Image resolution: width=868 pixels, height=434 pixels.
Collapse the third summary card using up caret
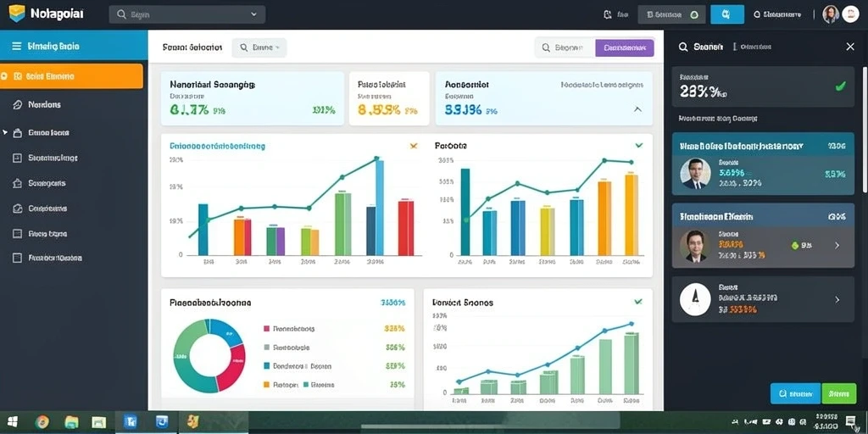coord(637,109)
